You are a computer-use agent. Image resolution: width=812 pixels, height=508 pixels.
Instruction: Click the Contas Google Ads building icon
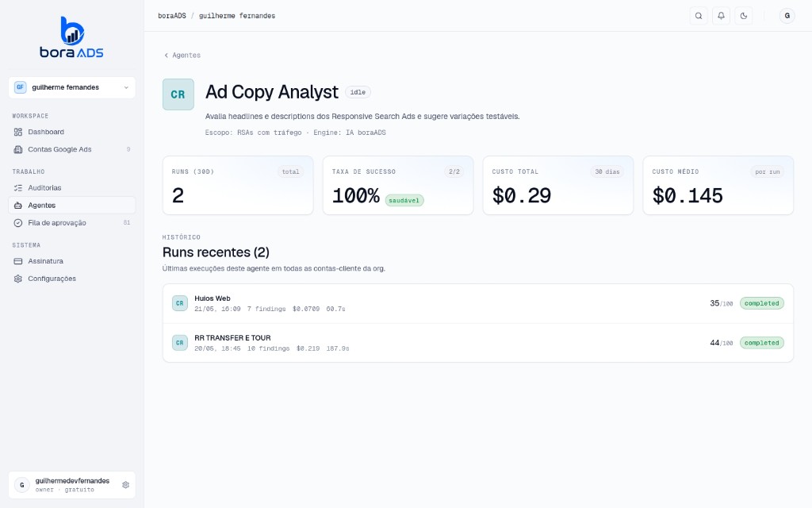18,149
